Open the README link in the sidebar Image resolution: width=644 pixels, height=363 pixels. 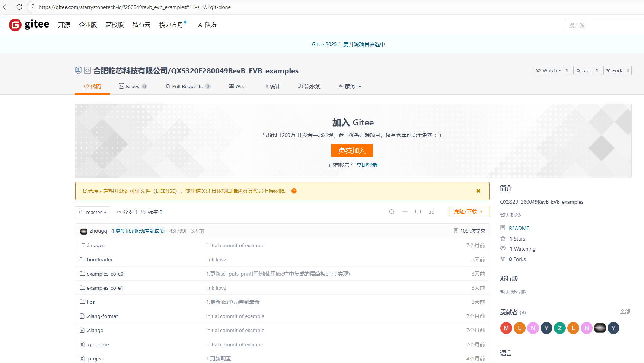tap(519, 228)
